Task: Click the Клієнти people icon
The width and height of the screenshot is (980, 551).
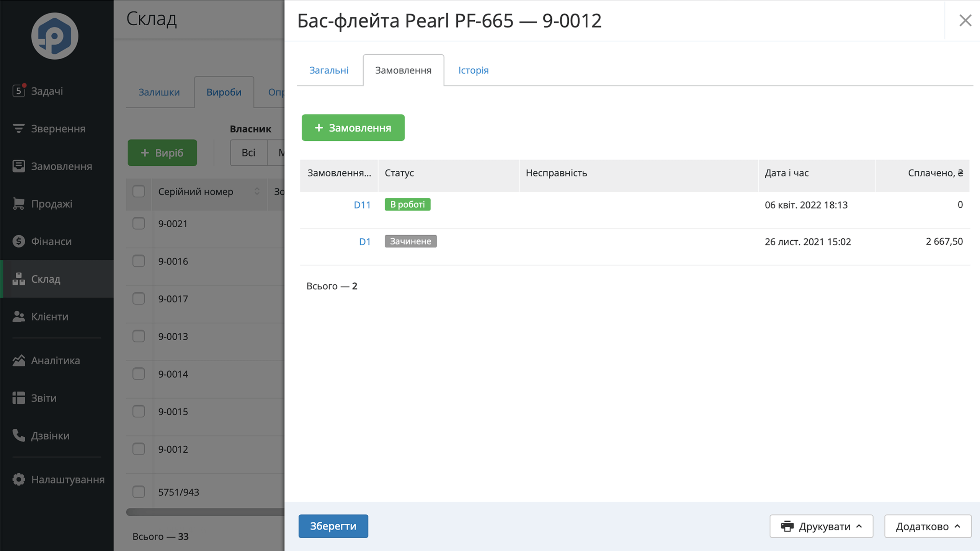Action: tap(18, 316)
